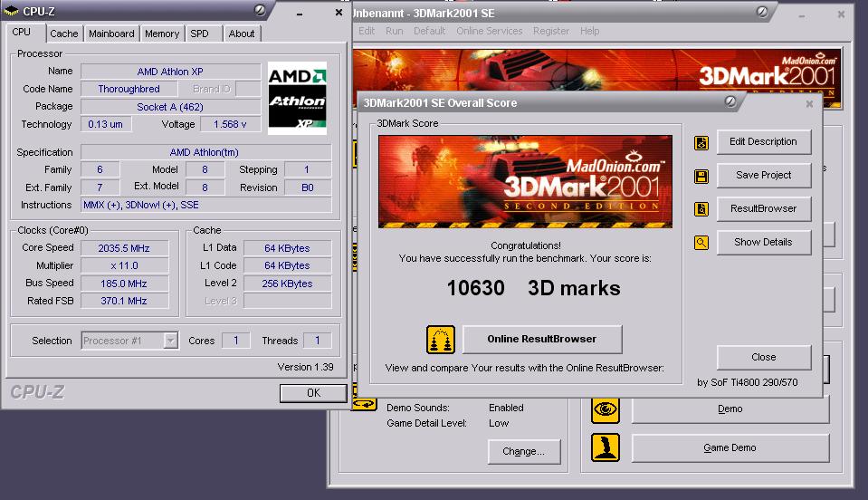
Task: Click round badge in 3DMark2001 SE title bar
Action: 762,12
